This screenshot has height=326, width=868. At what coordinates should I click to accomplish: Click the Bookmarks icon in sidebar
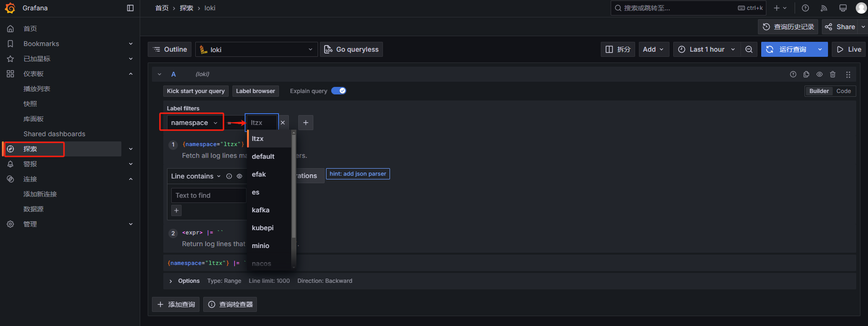pyautogui.click(x=10, y=44)
